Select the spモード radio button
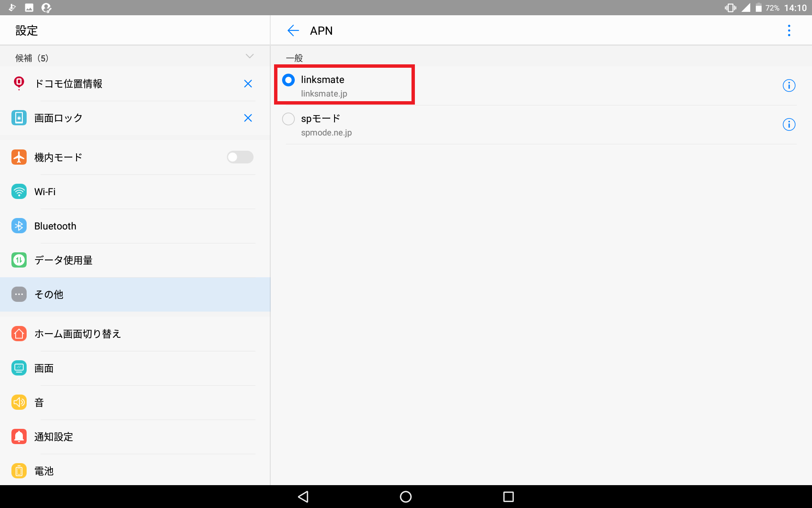 click(x=288, y=119)
